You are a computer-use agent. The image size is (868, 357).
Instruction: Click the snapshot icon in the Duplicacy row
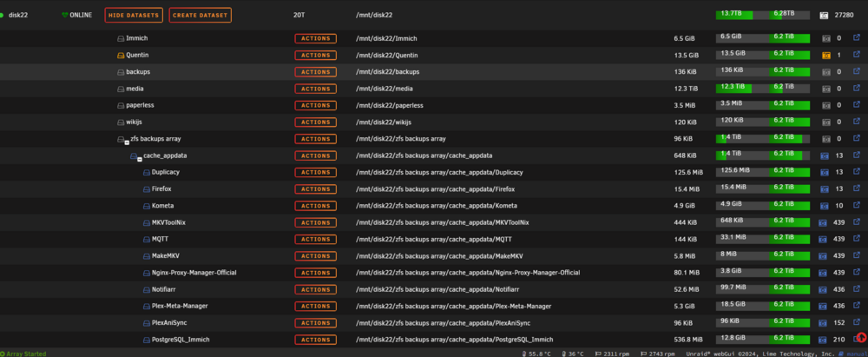(x=824, y=172)
